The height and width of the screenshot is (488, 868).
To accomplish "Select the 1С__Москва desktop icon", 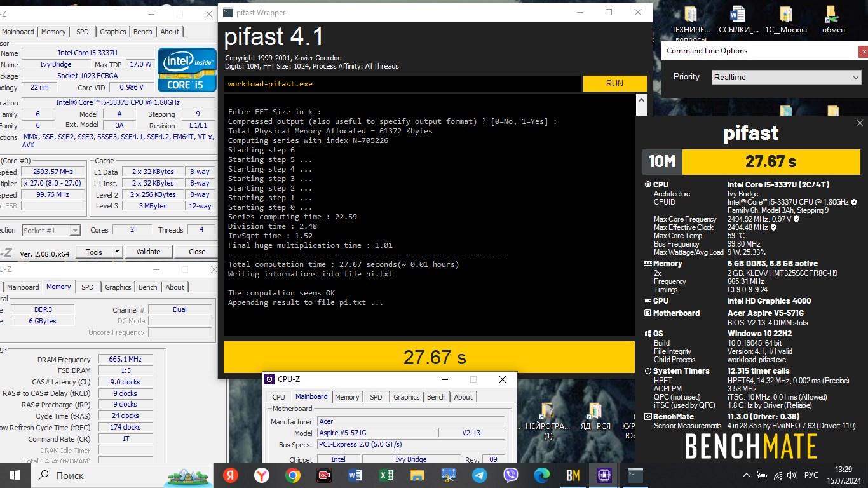I will (786, 20).
